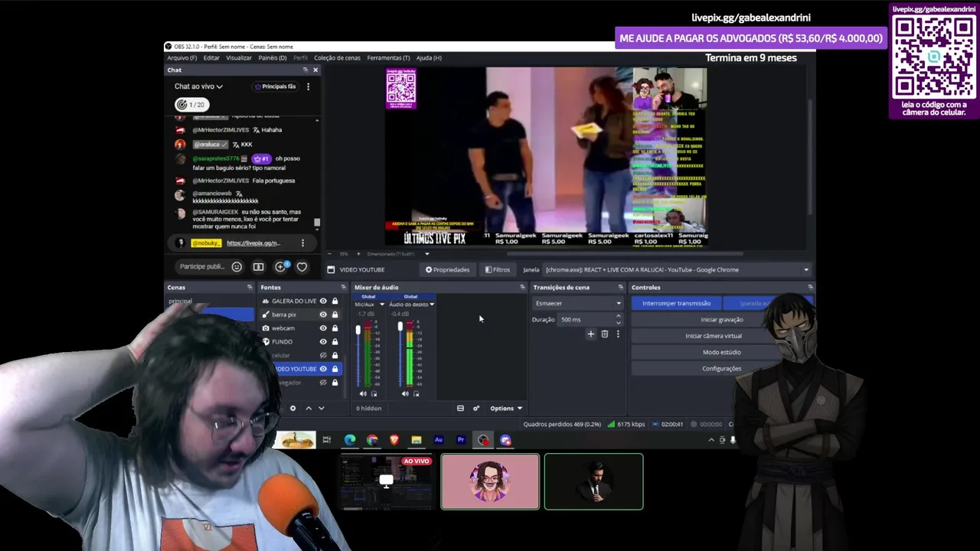Click the Duração 500 ms field
This screenshot has height=551, width=980.
pos(590,319)
